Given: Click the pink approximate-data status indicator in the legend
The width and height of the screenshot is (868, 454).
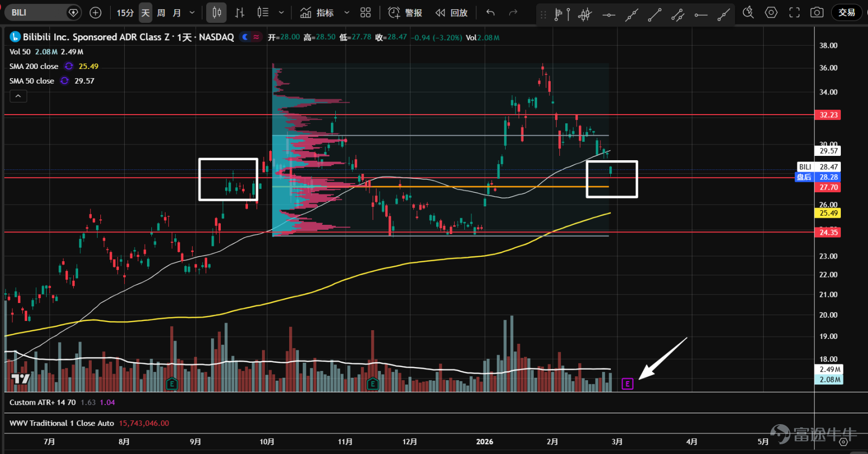Looking at the screenshot, I should tap(256, 37).
